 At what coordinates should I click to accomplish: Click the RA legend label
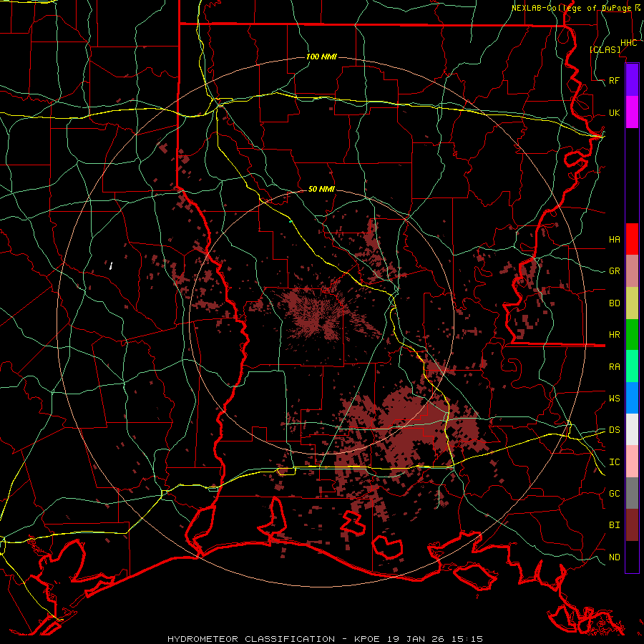pyautogui.click(x=615, y=367)
